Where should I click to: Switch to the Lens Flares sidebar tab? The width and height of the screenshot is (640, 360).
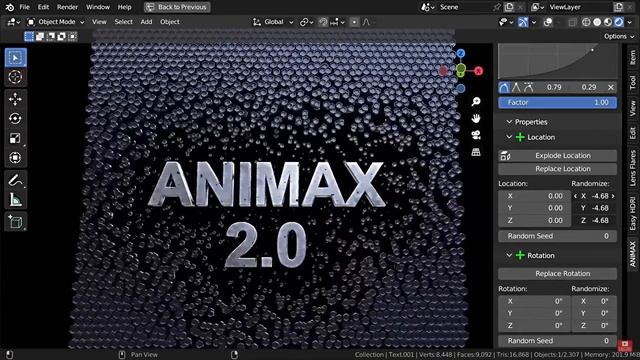pyautogui.click(x=632, y=168)
